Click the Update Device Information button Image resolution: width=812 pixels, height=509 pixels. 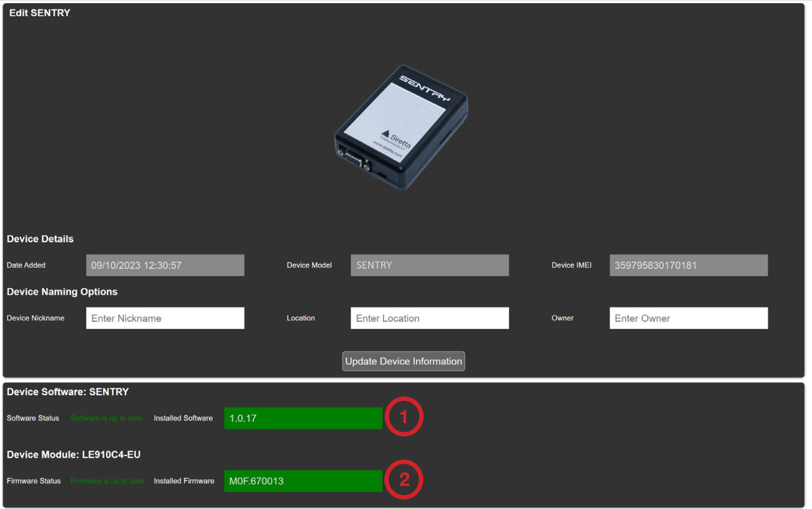(404, 362)
